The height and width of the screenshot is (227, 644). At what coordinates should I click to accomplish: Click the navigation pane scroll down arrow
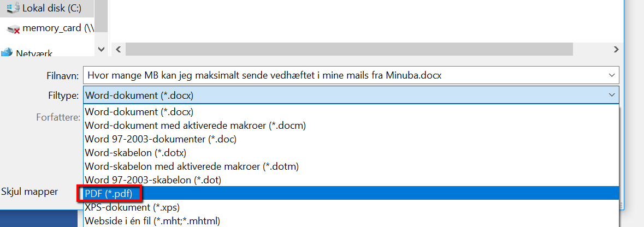(102, 49)
